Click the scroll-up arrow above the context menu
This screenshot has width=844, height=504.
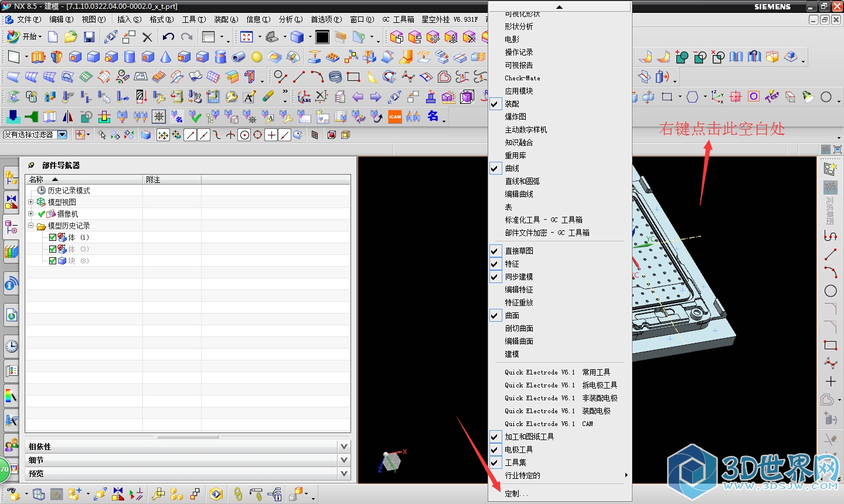(x=560, y=6)
